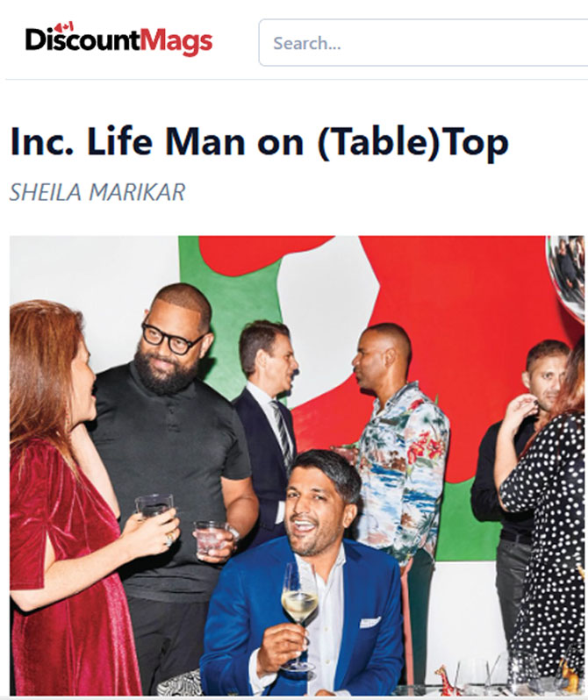Click the article's main party photo

coord(298,466)
